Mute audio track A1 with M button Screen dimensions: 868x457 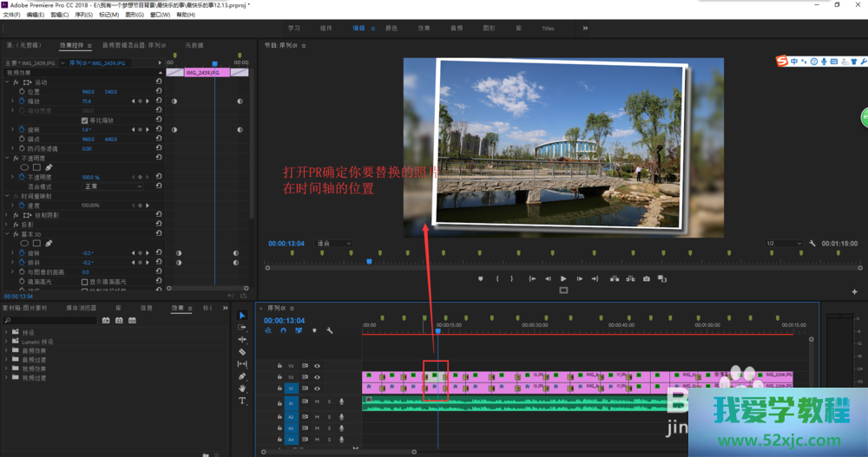pos(317,402)
